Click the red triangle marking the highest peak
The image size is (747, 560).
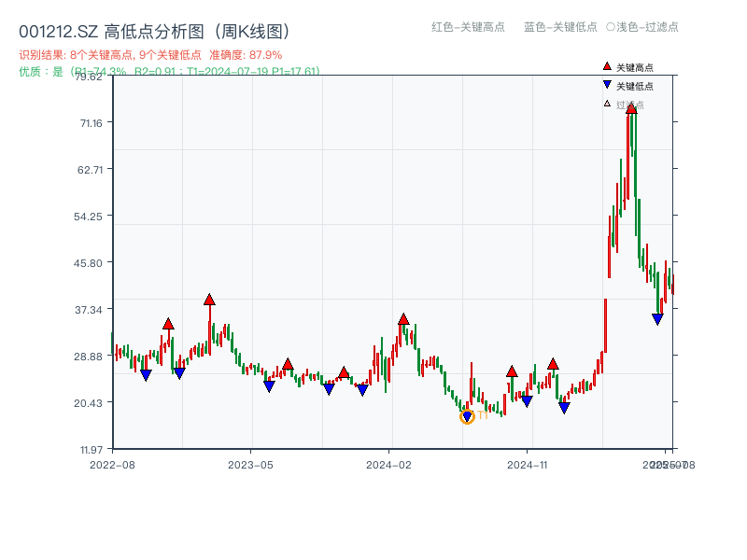632,108
